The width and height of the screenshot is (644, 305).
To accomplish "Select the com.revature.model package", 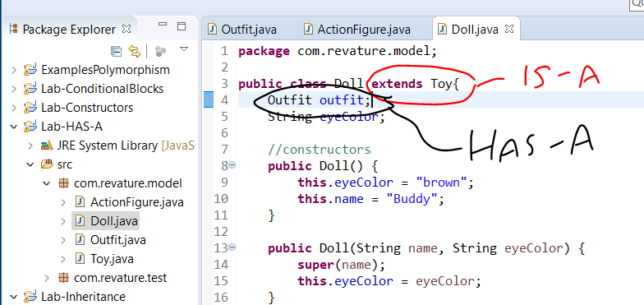I will click(128, 183).
